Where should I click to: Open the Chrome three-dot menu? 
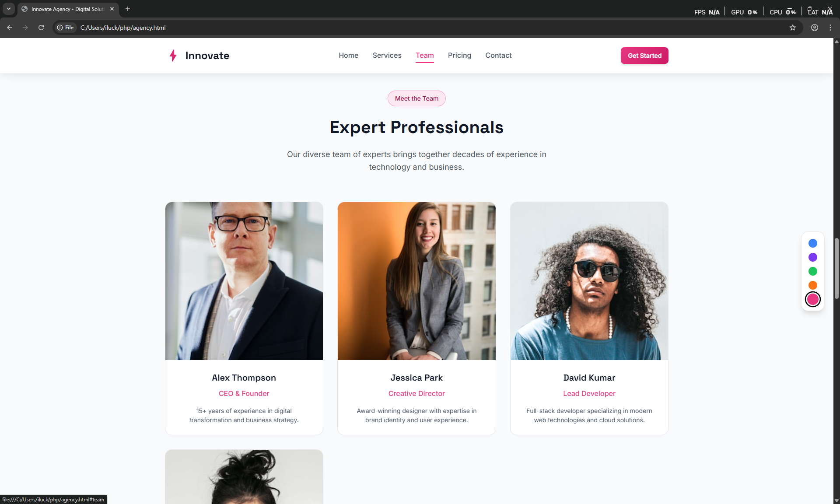pos(830,28)
